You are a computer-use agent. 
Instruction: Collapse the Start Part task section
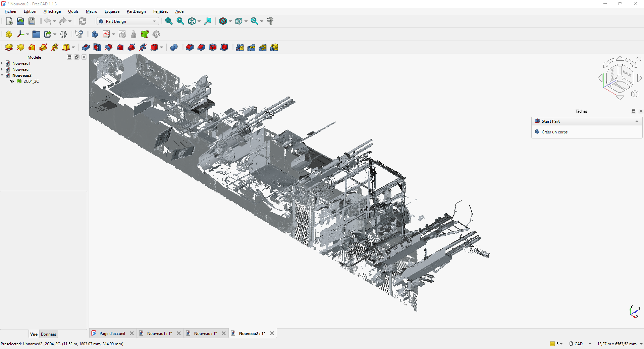(x=637, y=121)
